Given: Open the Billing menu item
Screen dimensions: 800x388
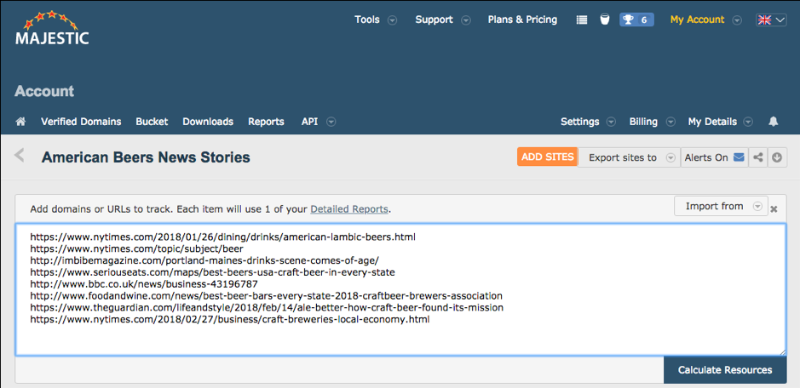Looking at the screenshot, I should point(643,122).
